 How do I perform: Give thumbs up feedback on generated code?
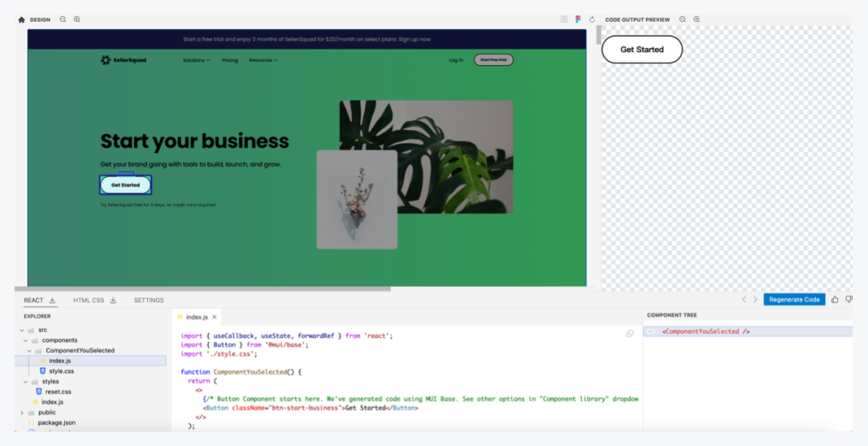(835, 300)
